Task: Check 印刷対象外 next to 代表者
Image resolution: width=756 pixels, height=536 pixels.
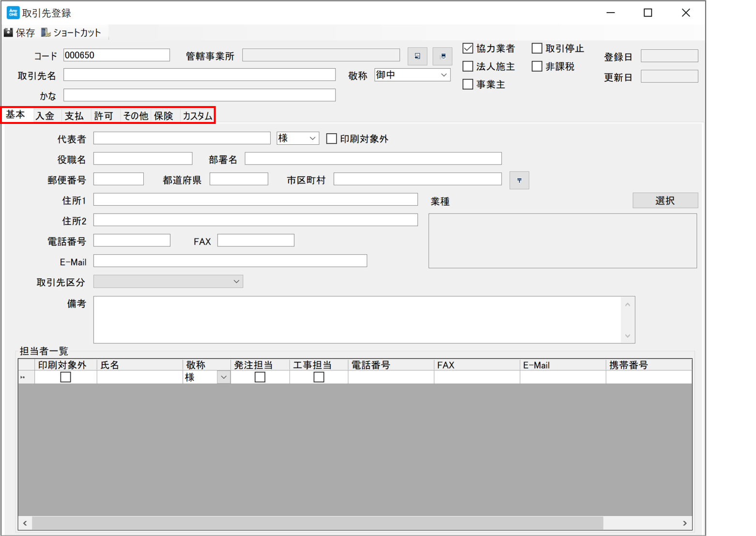Action: (x=332, y=139)
